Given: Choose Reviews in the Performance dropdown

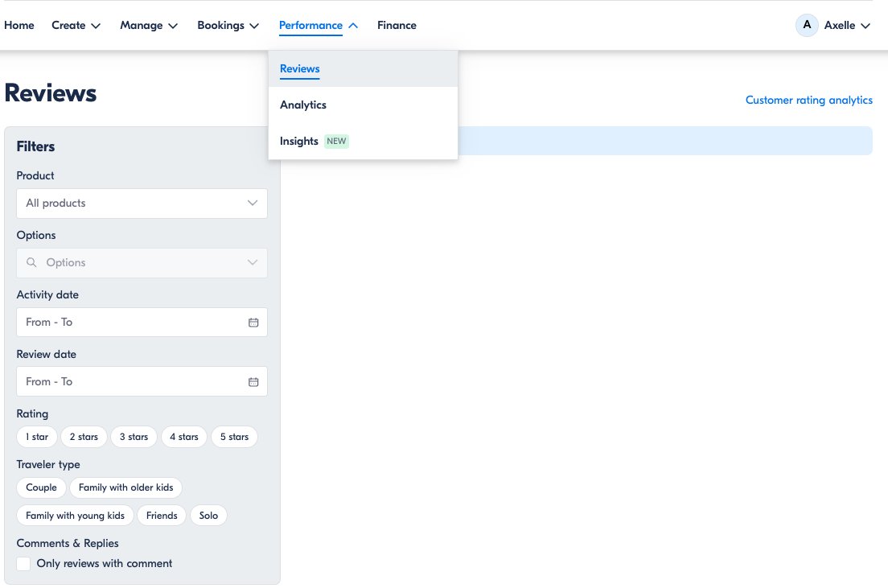Looking at the screenshot, I should (x=300, y=68).
